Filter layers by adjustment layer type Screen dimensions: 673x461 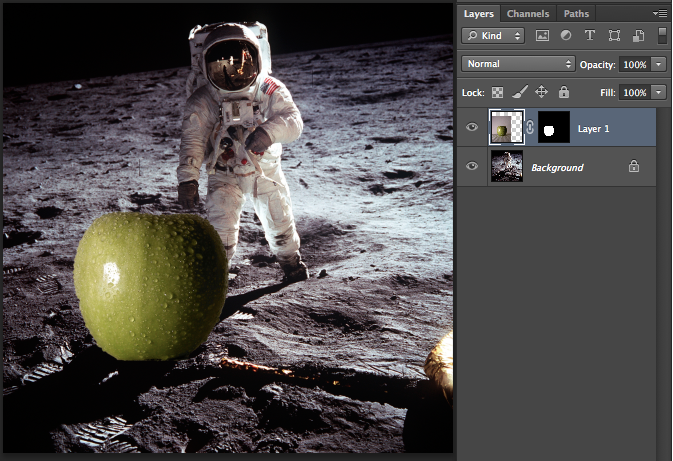566,35
